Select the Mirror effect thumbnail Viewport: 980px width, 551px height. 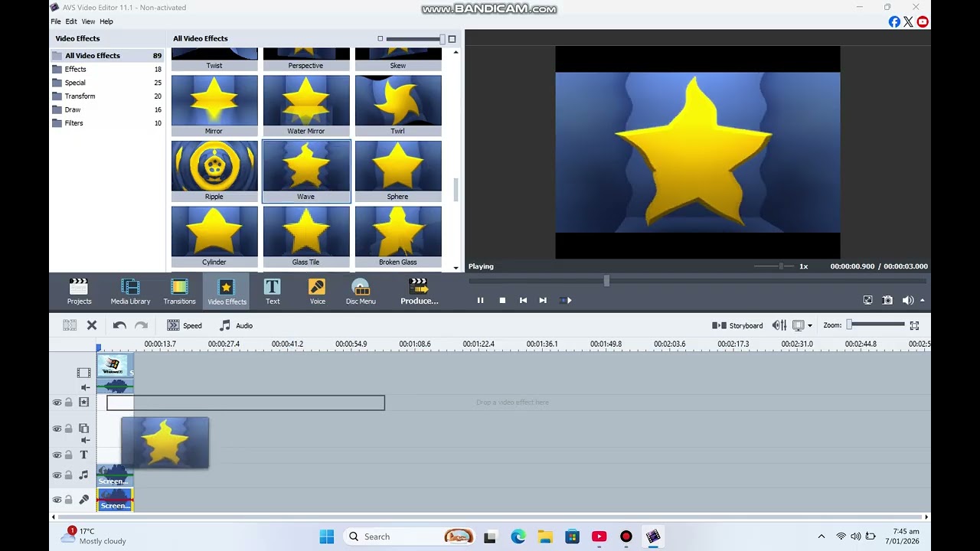click(x=214, y=106)
